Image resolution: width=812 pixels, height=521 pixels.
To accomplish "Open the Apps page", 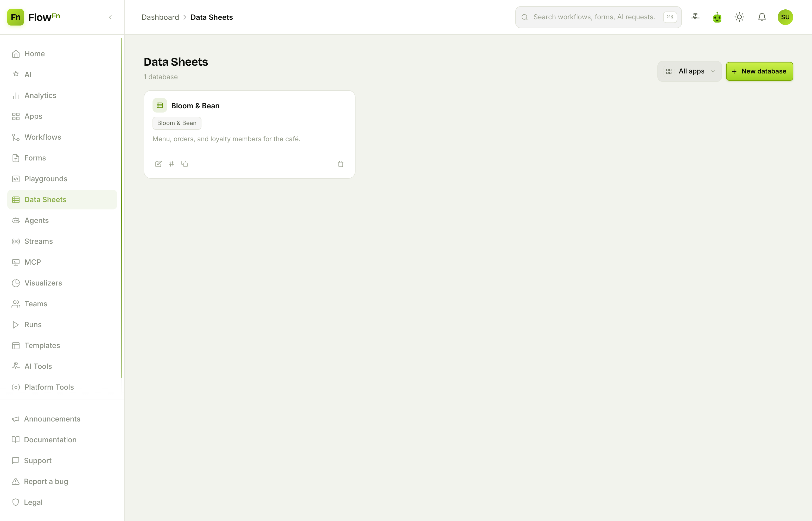I will [x=62, y=116].
